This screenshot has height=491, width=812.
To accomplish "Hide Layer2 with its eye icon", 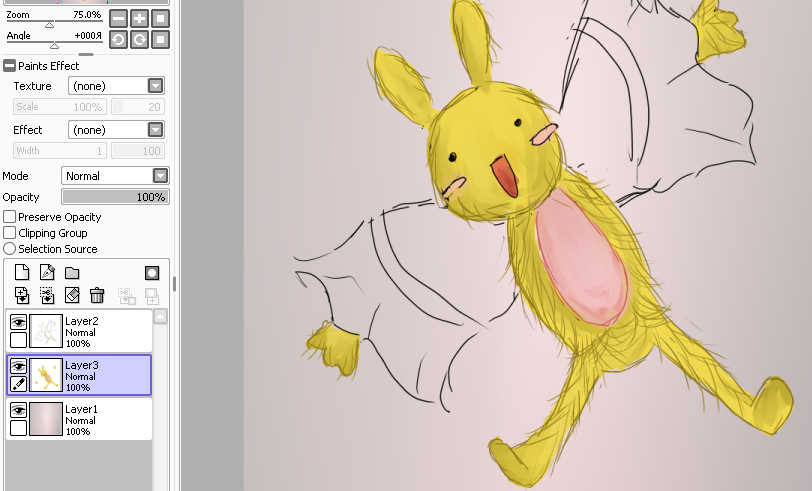I will (x=18, y=323).
